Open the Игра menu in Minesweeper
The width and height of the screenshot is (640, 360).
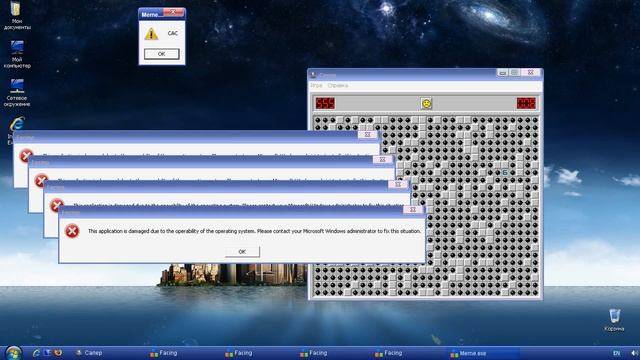point(316,85)
